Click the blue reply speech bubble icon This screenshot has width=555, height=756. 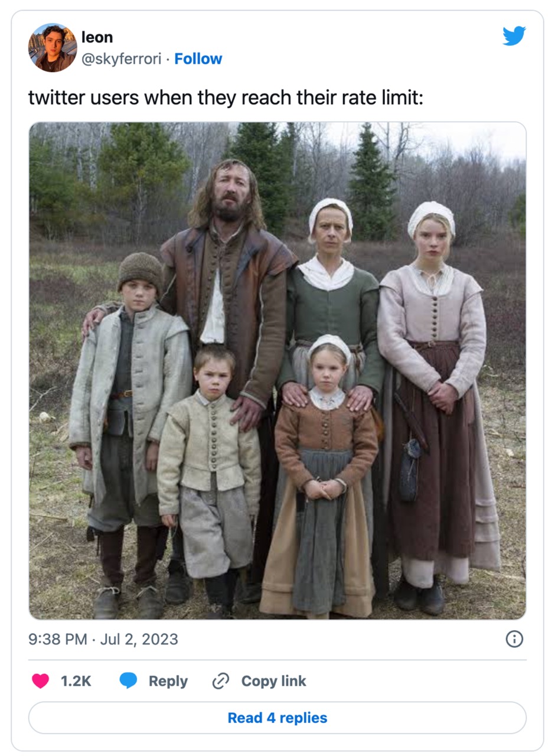click(128, 681)
